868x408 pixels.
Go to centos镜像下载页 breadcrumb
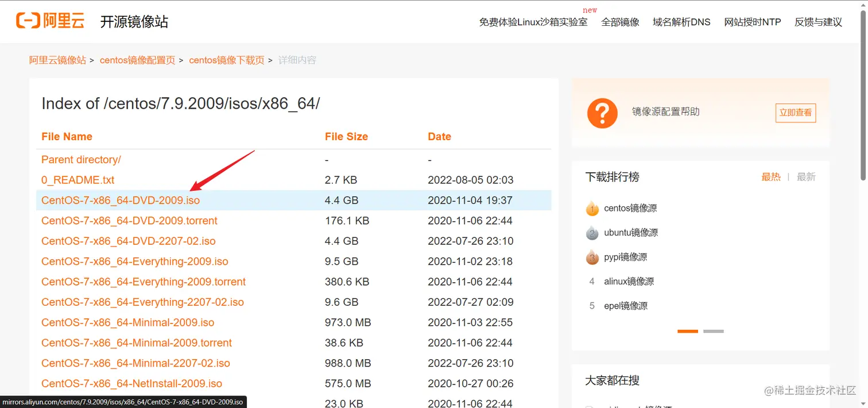click(227, 60)
